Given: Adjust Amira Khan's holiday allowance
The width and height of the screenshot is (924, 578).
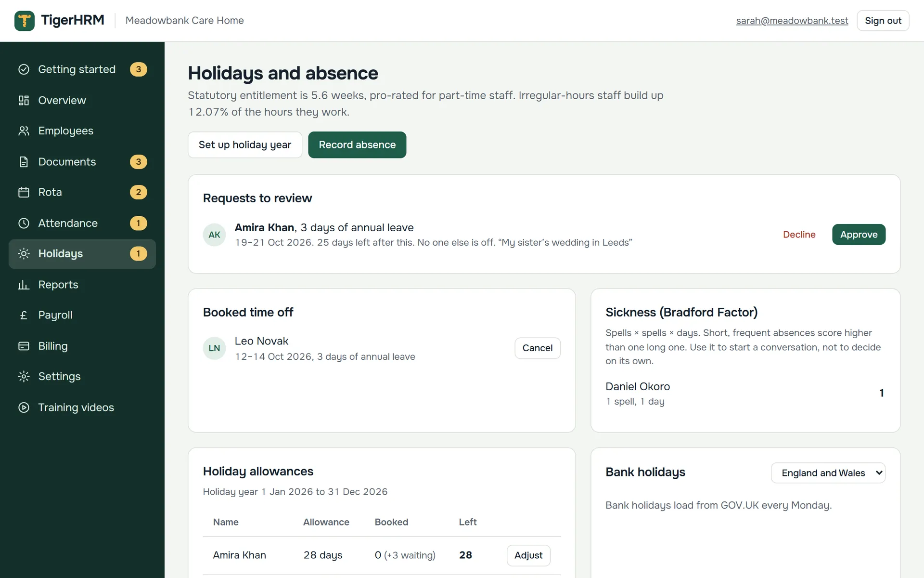Looking at the screenshot, I should [528, 555].
